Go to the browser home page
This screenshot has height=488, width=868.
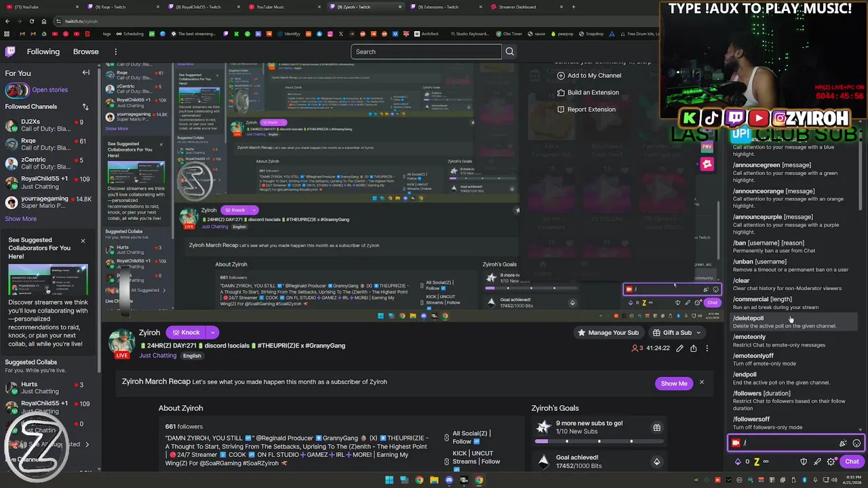tap(44, 21)
